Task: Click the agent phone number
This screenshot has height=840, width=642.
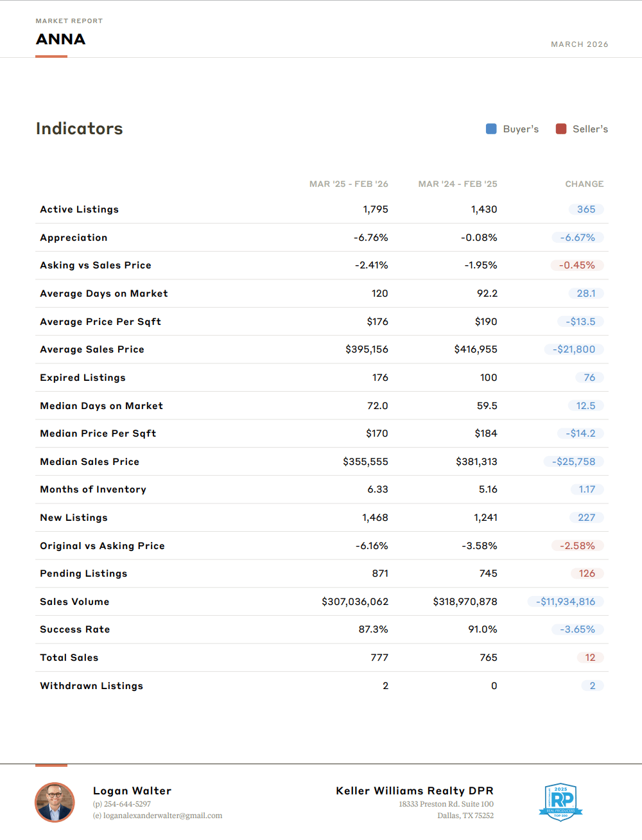Action: point(122,804)
